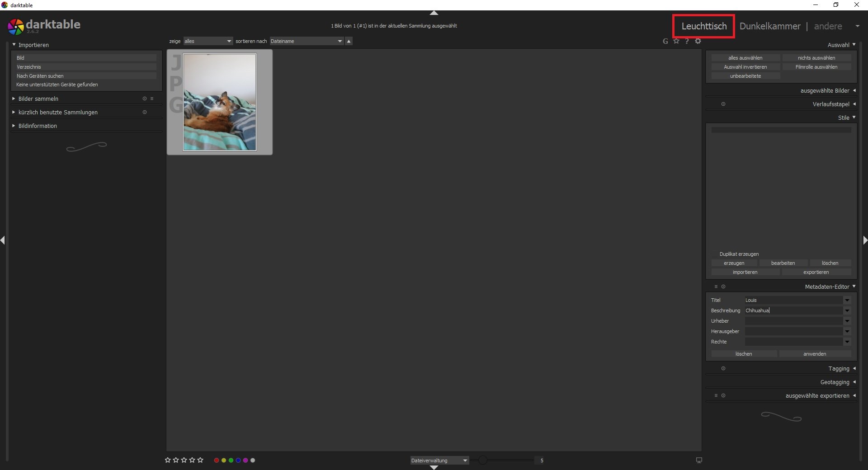
Task: Click exportieren in the Stile panel
Action: 816,272
